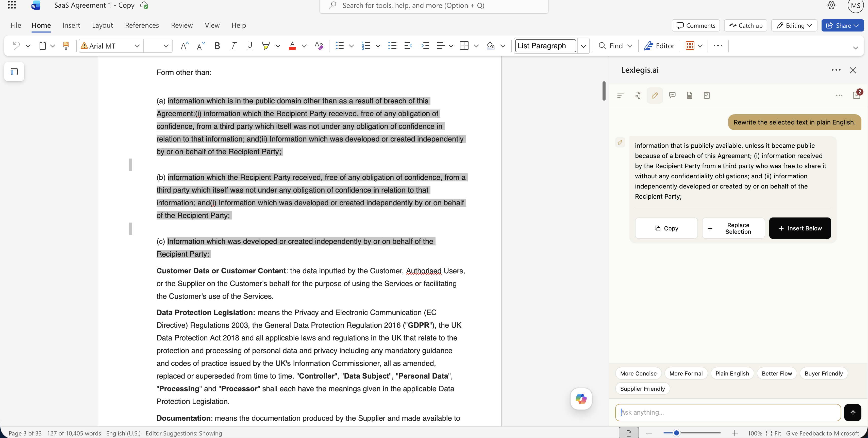The image size is (868, 438).
Task: Select the Format Painter icon
Action: click(x=66, y=45)
